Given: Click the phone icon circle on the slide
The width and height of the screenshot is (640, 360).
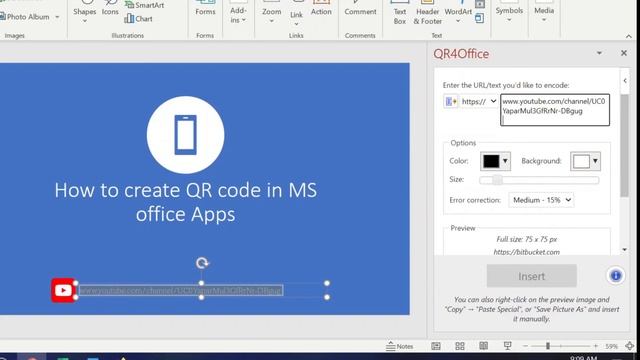Looking at the screenshot, I should (185, 135).
